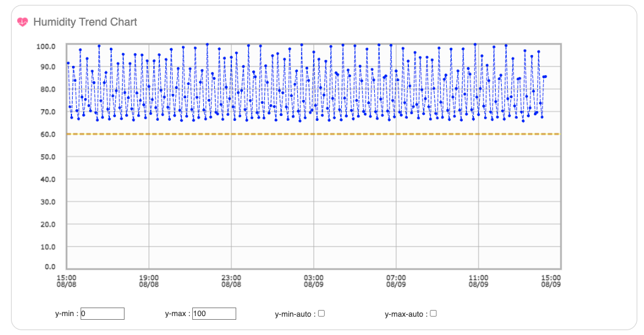644x335 pixels.
Task: Click the 60.0 y-axis label
Action: point(48,134)
